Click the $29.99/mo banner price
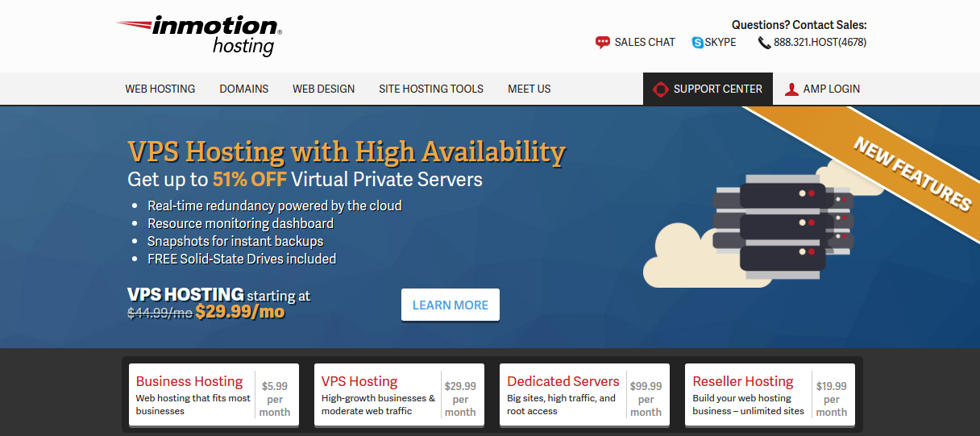Screen dimensions: 980x436 (x=240, y=312)
